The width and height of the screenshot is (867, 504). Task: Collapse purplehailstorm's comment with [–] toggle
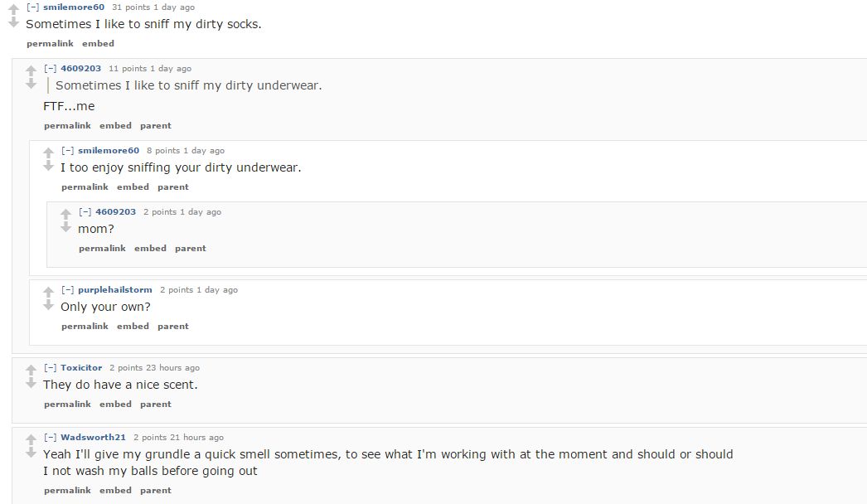(x=67, y=289)
